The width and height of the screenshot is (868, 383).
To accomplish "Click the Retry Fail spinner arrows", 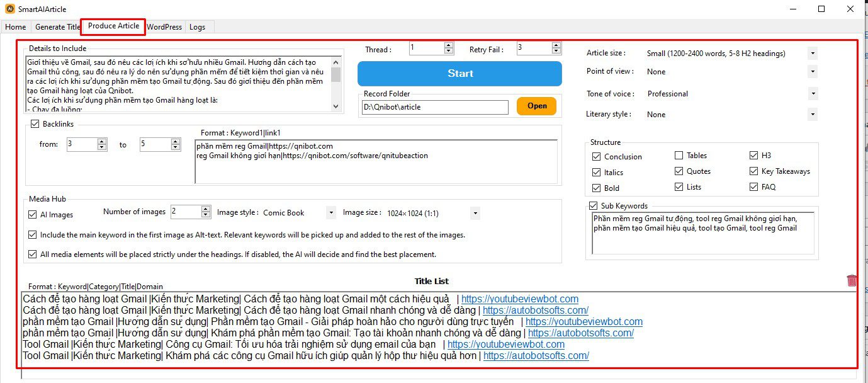I will 556,48.
